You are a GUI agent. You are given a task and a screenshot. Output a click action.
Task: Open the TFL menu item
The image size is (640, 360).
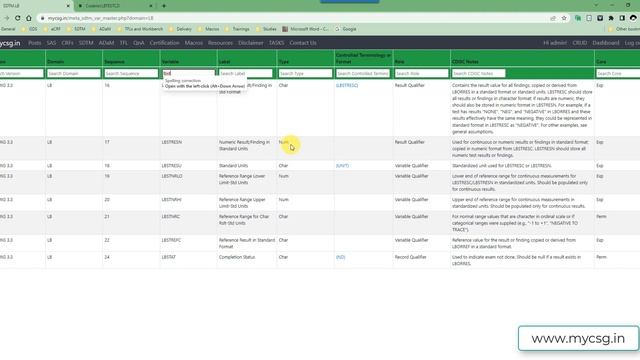124,43
